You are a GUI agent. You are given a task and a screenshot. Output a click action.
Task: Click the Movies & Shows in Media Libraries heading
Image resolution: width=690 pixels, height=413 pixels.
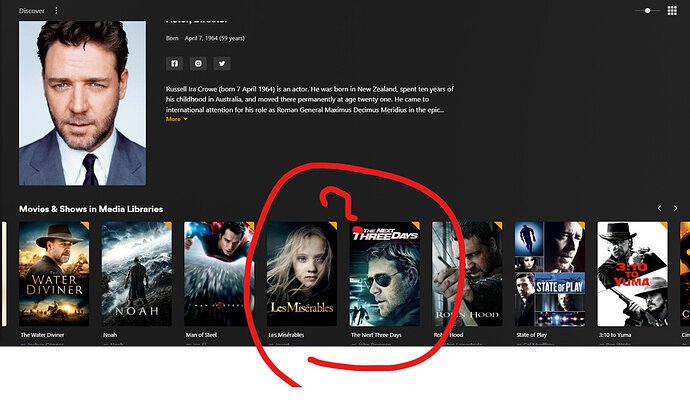click(x=91, y=209)
